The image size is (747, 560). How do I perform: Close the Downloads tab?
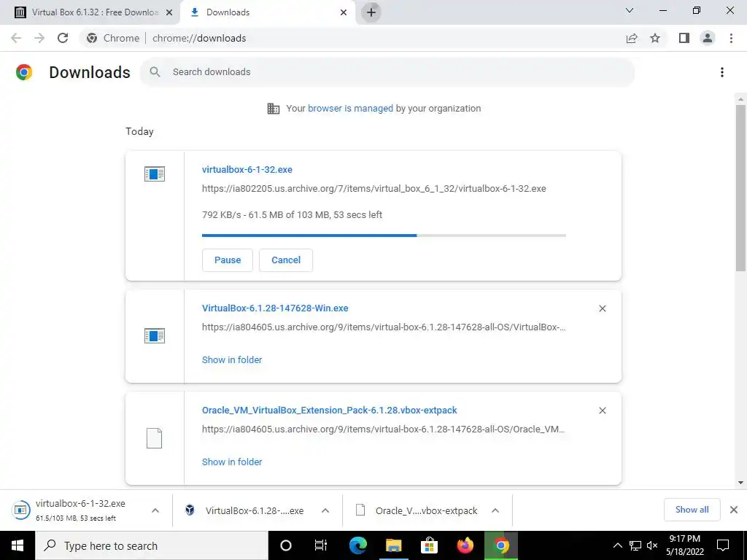[x=344, y=12]
